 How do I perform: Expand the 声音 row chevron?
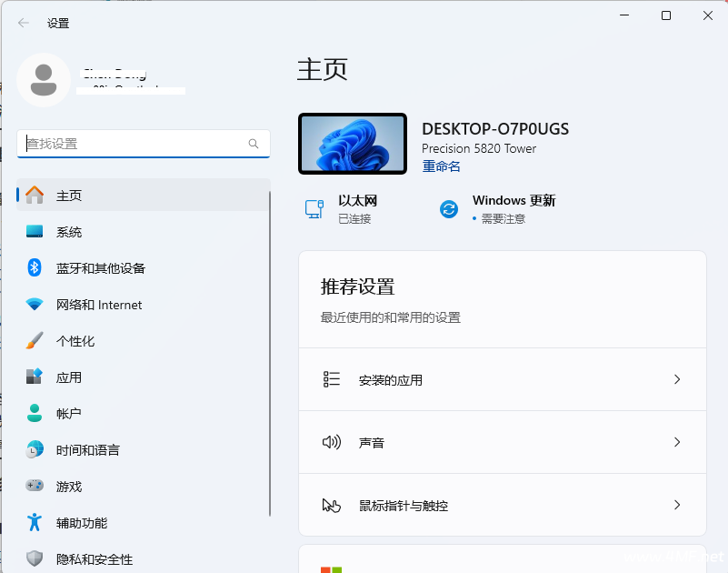tap(677, 443)
